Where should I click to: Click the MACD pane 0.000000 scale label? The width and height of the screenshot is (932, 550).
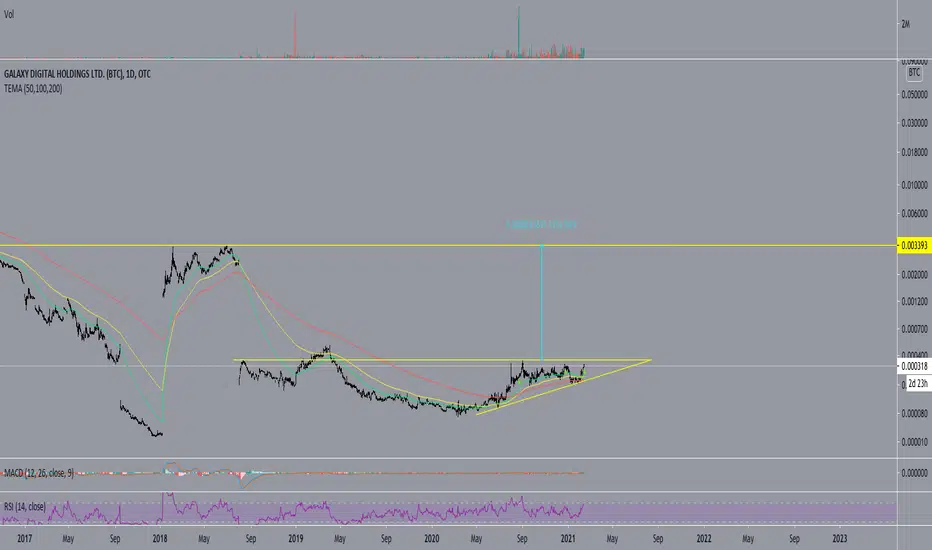[x=914, y=473]
